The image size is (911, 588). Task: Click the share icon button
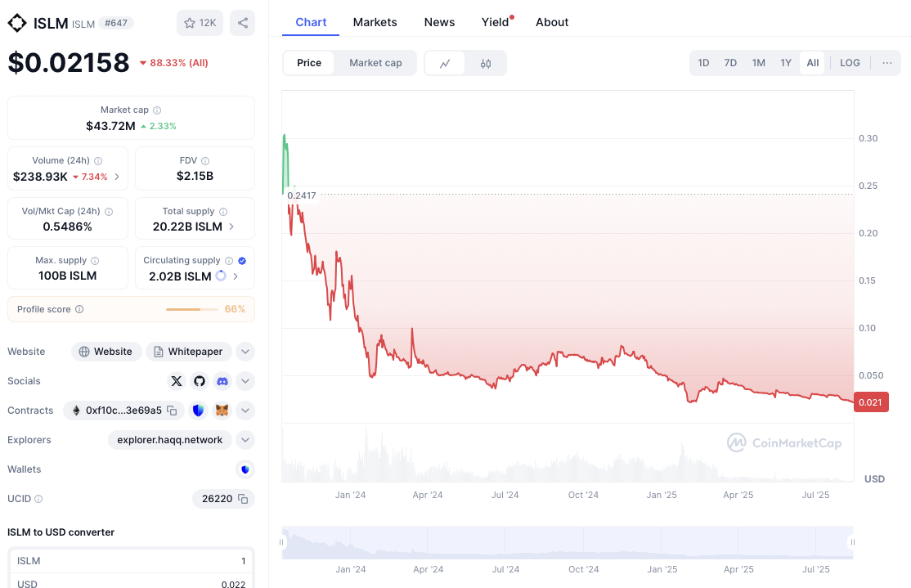click(x=243, y=23)
